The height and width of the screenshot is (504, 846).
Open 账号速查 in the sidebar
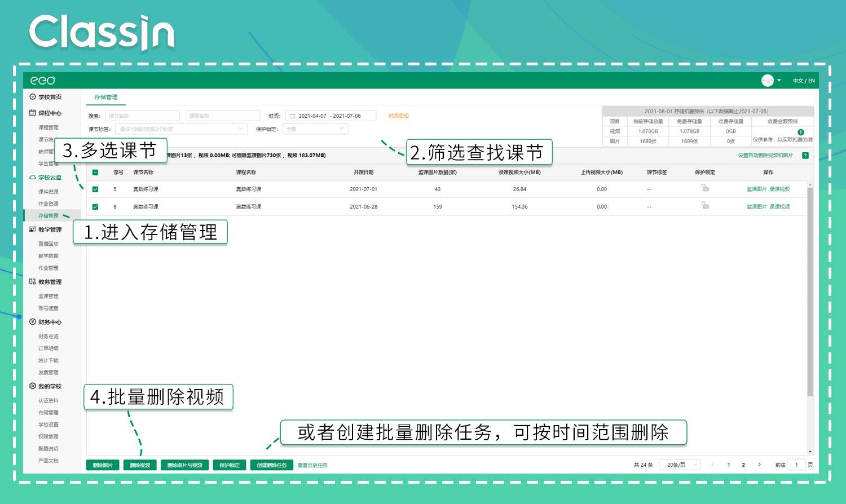[x=49, y=308]
